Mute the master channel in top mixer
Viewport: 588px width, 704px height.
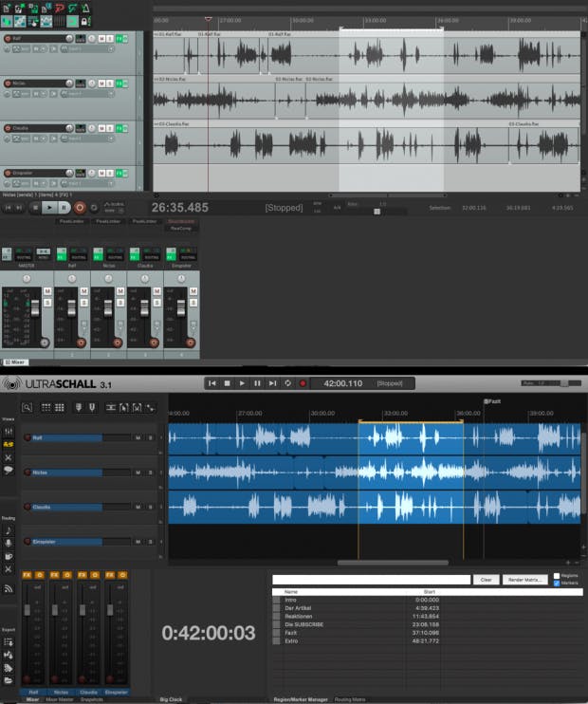[x=47, y=291]
